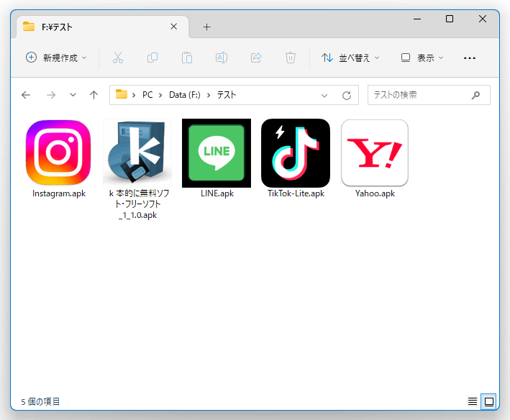510x420 pixels.
Task: Open the 並べ替え sort dropdown
Action: [x=350, y=58]
